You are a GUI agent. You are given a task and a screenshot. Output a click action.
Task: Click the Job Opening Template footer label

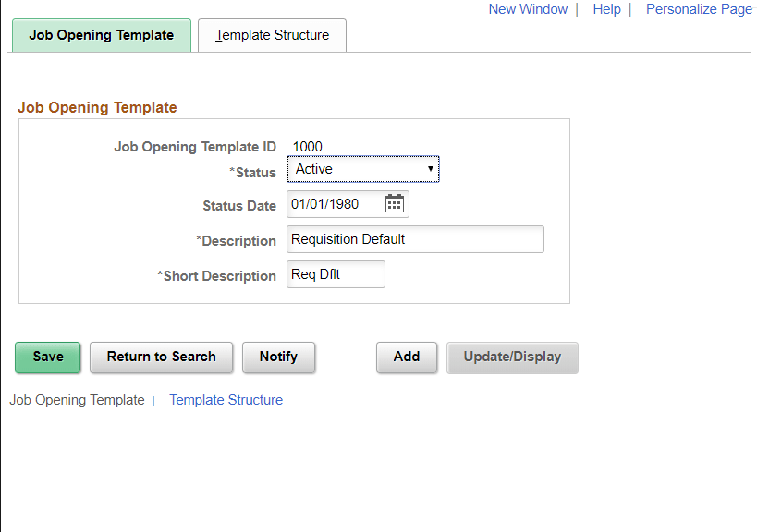(77, 399)
